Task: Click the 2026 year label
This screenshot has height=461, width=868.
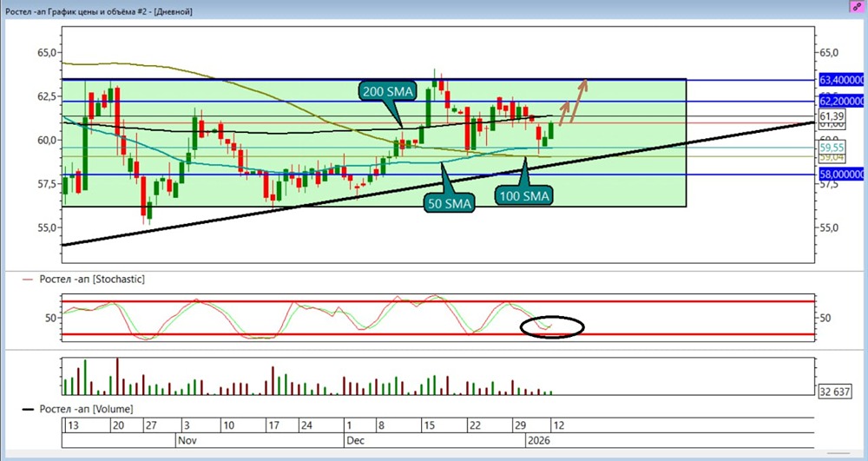Action: point(540,441)
